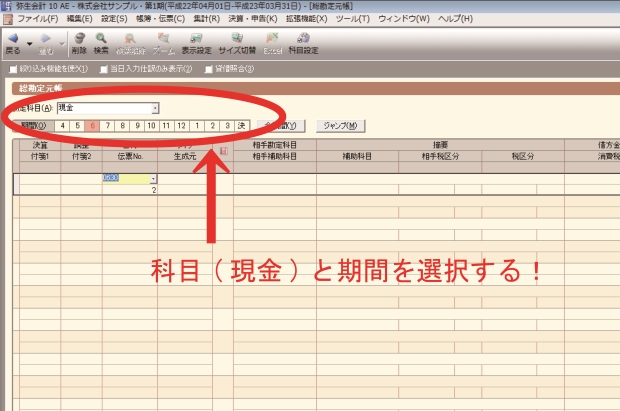Click the ズーム toolbar icon
The width and height of the screenshot is (620, 411).
163,38
